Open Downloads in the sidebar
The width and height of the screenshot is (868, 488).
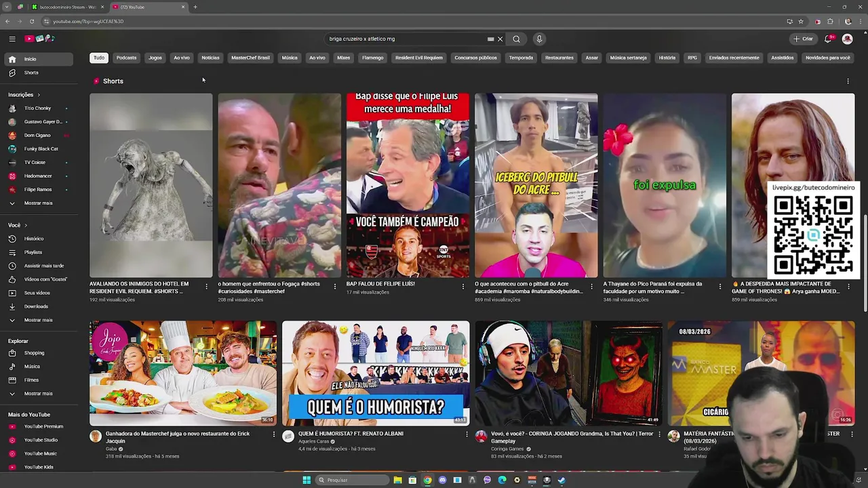click(39, 306)
